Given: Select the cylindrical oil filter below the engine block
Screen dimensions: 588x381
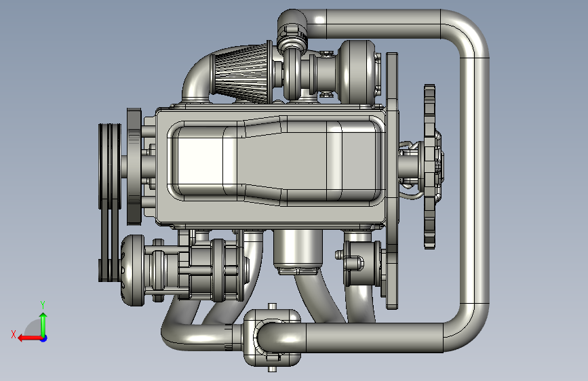Looking at the screenshot, I should 298,252.
